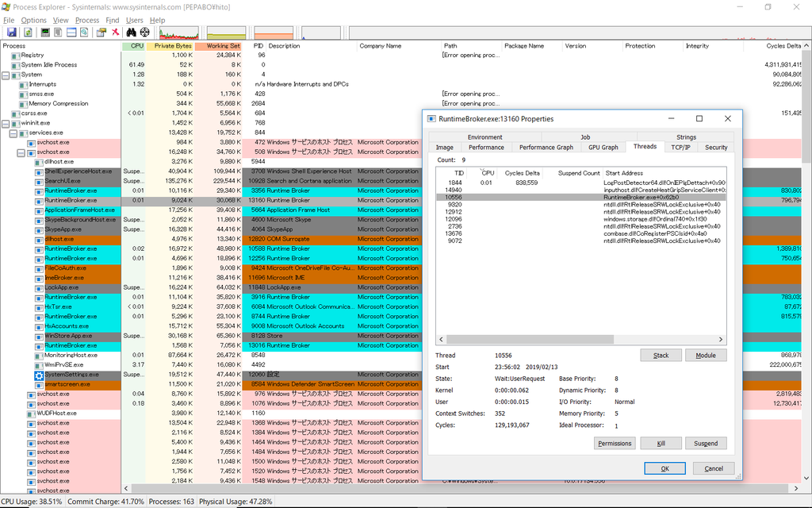Click the icon beside WmiPrvSE.exe
The image size is (812, 508).
[39, 365]
